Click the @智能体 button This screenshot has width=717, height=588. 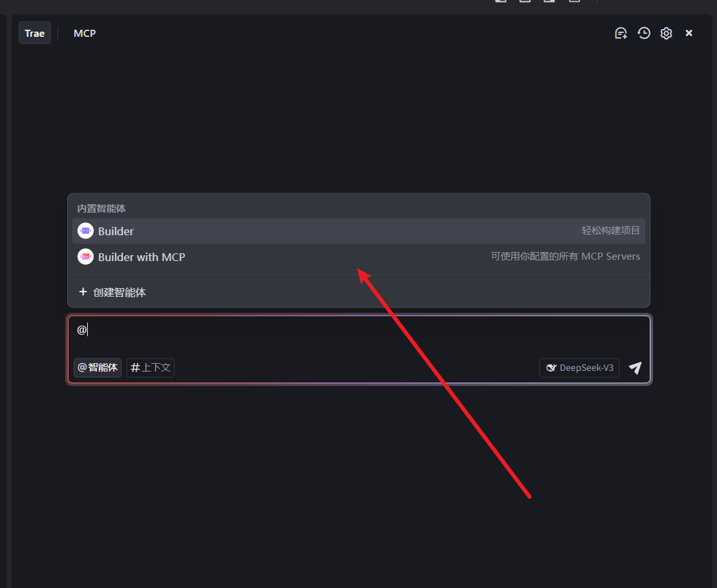click(x=98, y=368)
